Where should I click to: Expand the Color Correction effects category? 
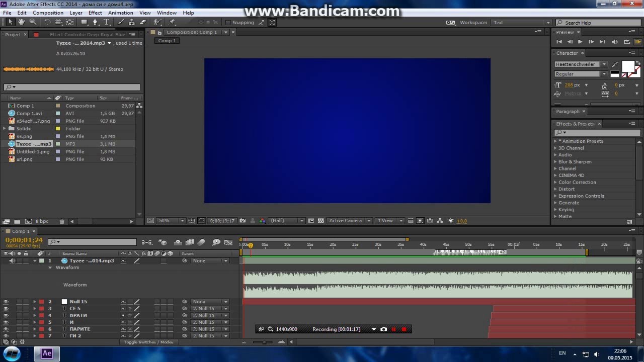[x=556, y=183]
